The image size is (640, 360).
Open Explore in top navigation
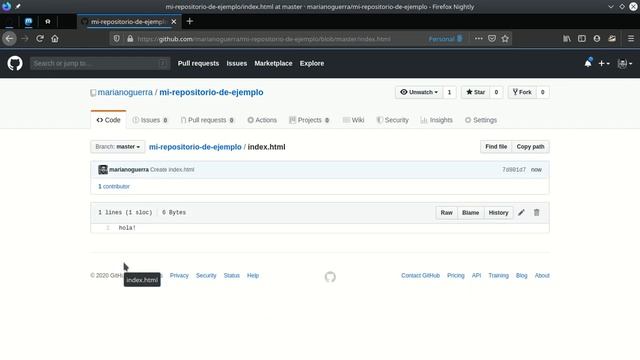(x=312, y=63)
